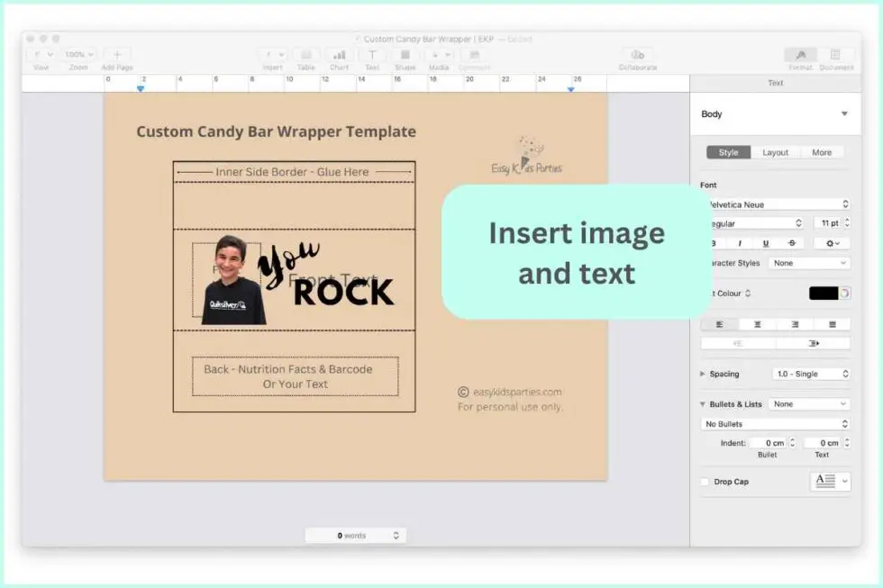Insert a text box using the Text tool
883x588 pixels.
[x=372, y=56]
